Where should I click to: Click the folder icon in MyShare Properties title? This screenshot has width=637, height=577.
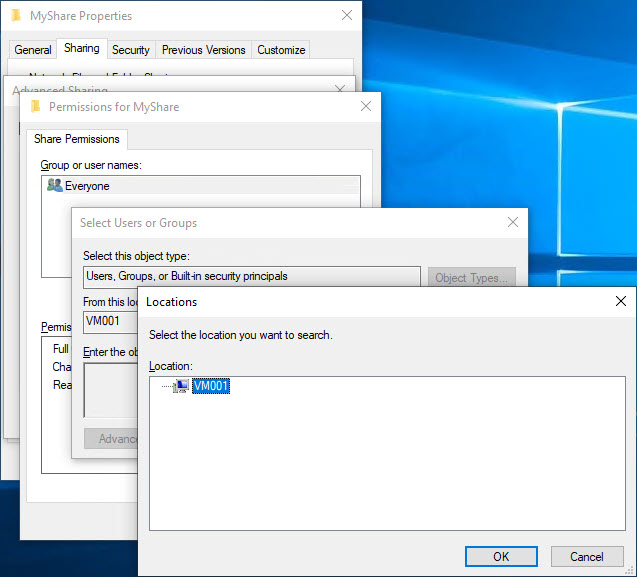(x=17, y=16)
